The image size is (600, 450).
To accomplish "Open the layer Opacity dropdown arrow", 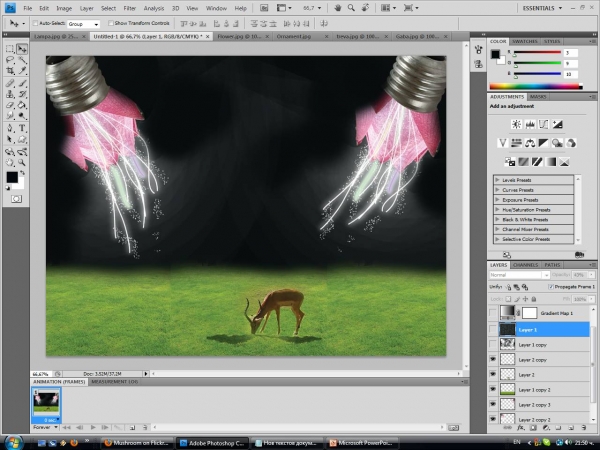I will tap(592, 275).
